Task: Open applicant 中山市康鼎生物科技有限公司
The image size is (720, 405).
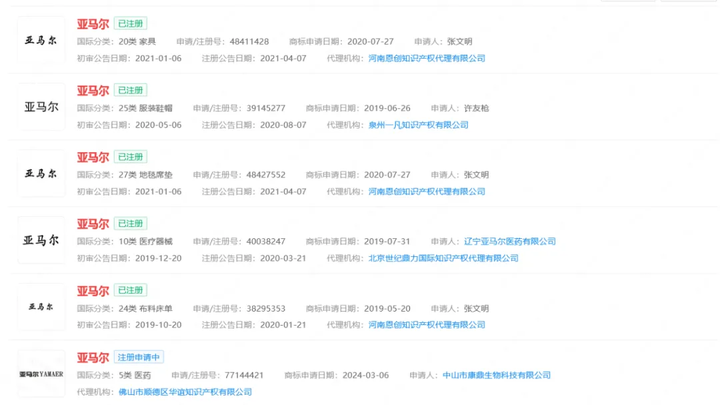Action: tap(496, 375)
